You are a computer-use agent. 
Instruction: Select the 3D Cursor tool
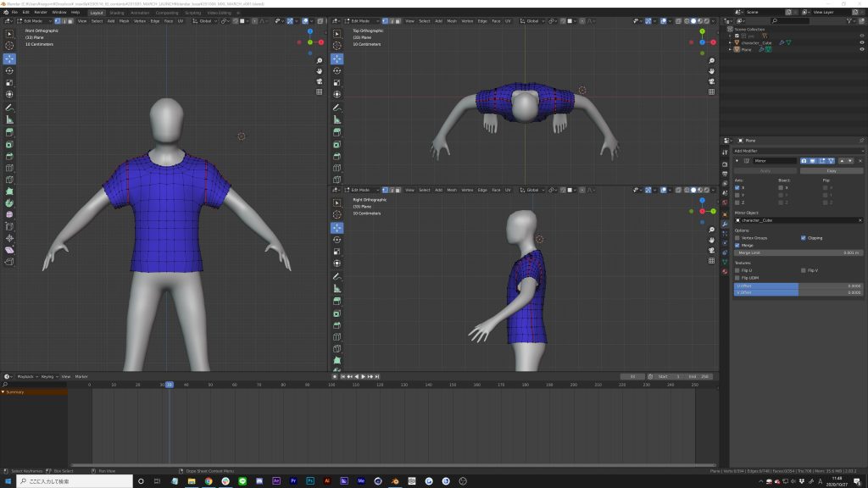9,46
